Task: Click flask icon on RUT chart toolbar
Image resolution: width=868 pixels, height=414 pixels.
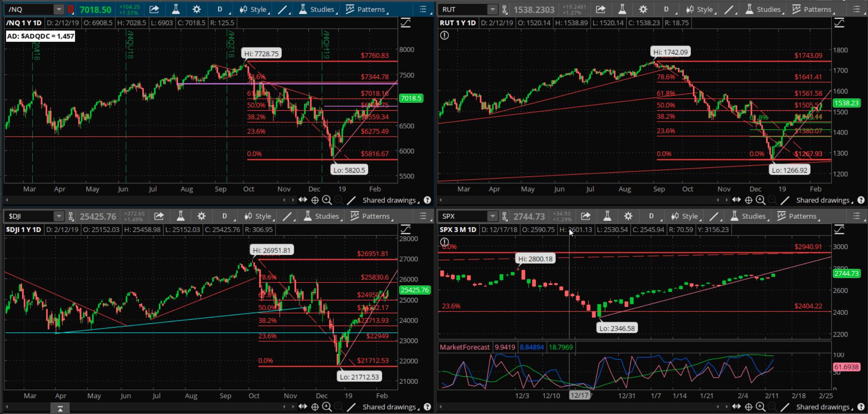Action: point(622,9)
